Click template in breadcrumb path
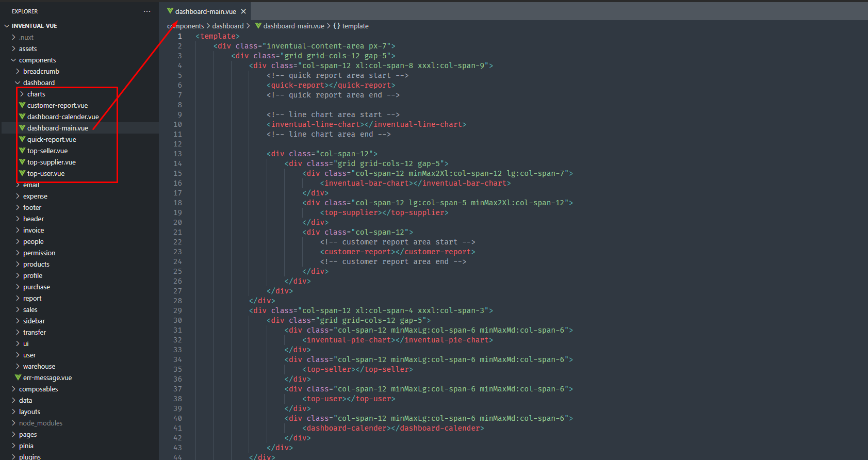The width and height of the screenshot is (868, 460). tap(355, 26)
